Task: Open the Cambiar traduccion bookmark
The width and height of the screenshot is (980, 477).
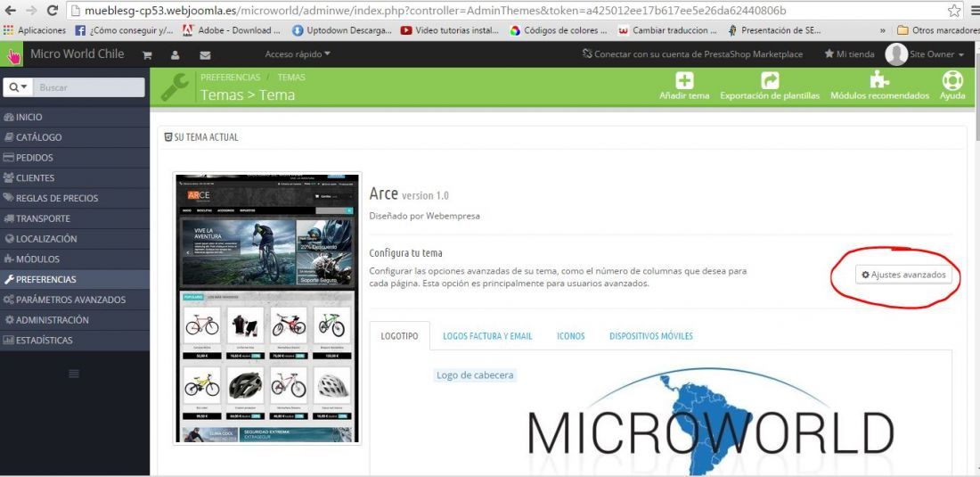Action: [667, 30]
